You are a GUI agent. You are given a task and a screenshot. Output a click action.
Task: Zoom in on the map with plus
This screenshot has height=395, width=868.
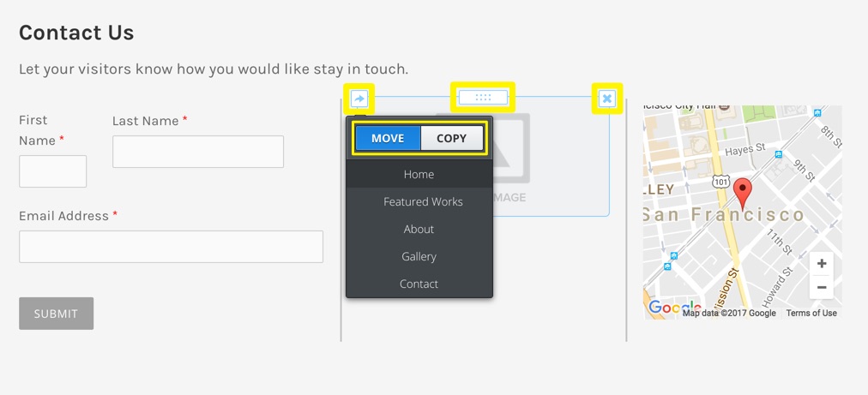822,264
